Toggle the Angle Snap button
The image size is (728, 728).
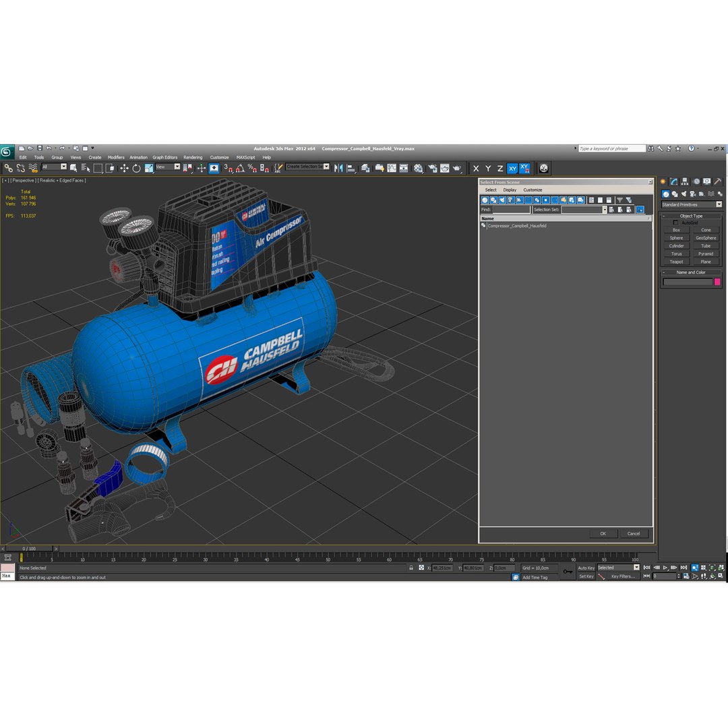pyautogui.click(x=240, y=168)
